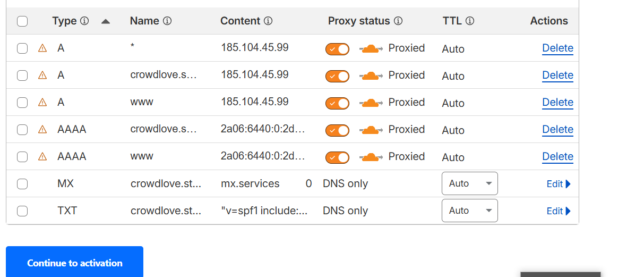This screenshot has height=277, width=644.
Task: Delete the wildcard A record
Action: pyautogui.click(x=557, y=48)
